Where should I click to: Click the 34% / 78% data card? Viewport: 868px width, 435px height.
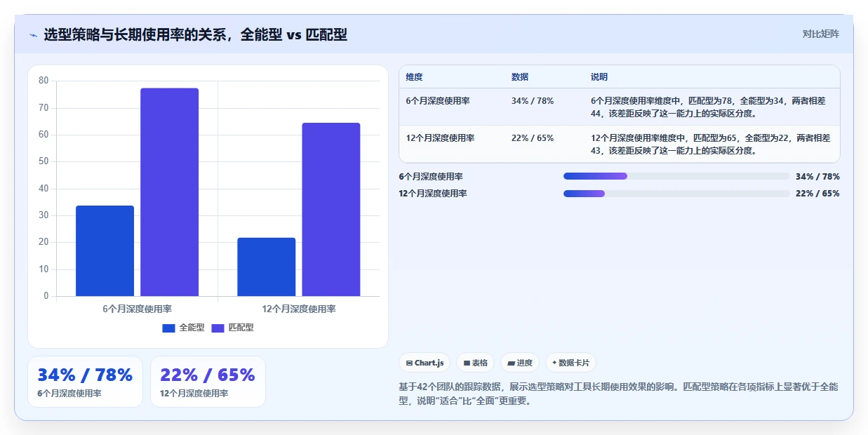(x=85, y=382)
